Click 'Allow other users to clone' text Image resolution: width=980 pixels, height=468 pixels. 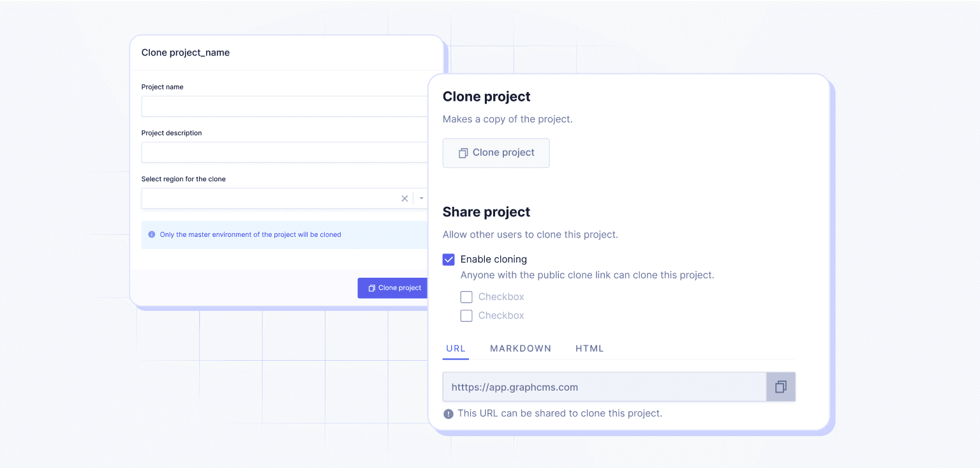point(530,234)
